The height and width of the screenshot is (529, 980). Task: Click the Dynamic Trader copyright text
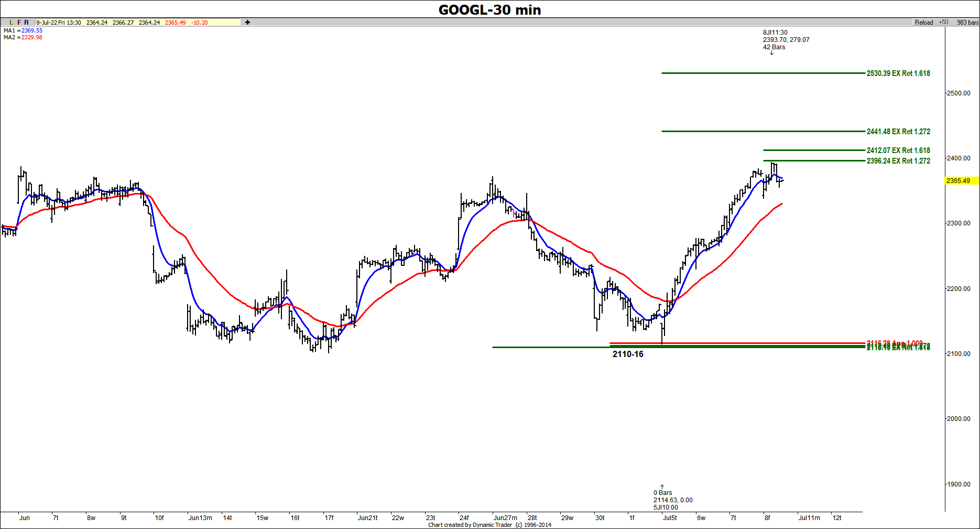(489, 525)
